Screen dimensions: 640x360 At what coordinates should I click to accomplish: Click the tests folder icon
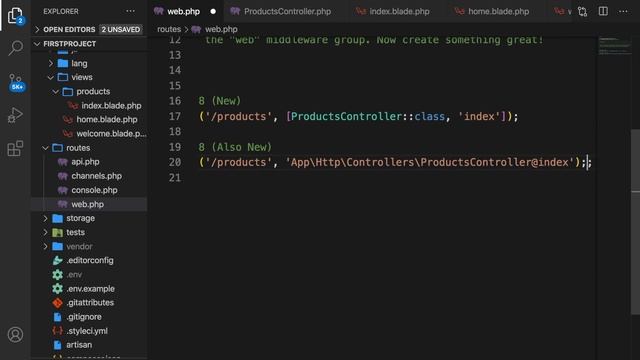[x=58, y=232]
